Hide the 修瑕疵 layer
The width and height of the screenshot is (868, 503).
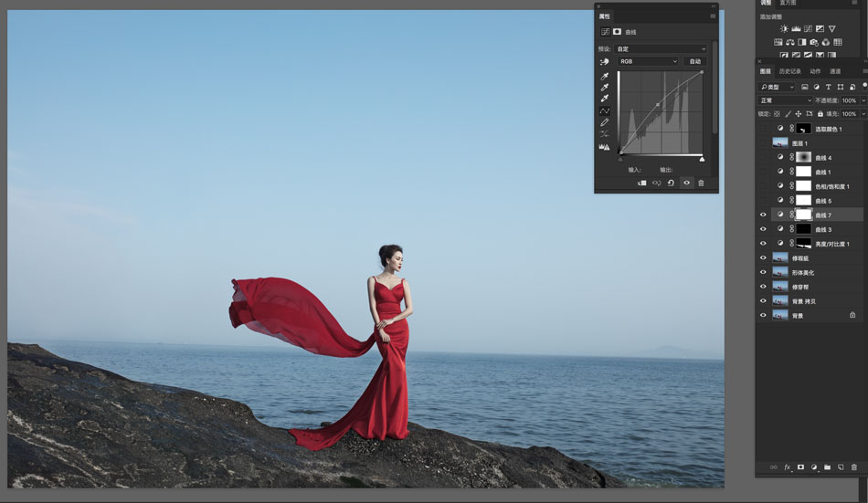763,257
